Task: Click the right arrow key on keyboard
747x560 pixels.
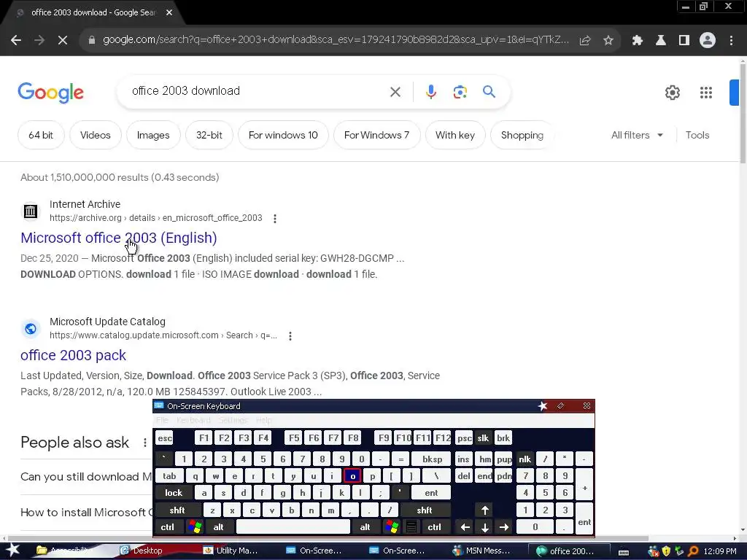Action: coord(503,527)
